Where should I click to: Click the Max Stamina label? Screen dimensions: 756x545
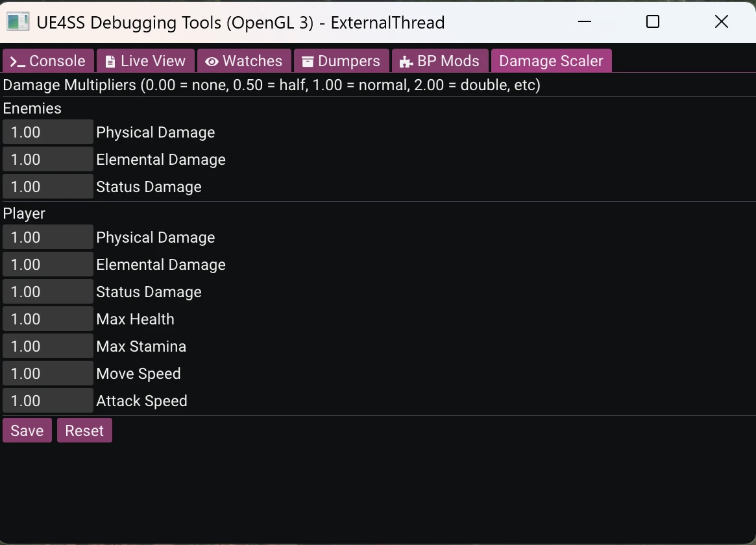click(x=141, y=346)
